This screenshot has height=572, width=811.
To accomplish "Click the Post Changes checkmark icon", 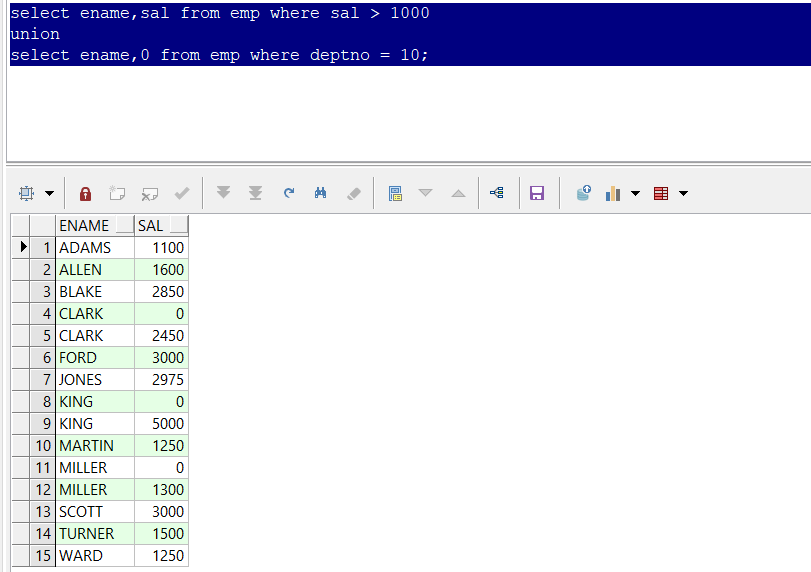I will [182, 193].
